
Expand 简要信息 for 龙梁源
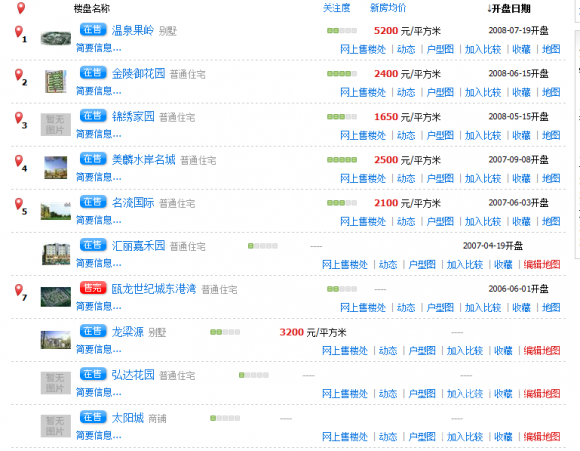[99, 349]
